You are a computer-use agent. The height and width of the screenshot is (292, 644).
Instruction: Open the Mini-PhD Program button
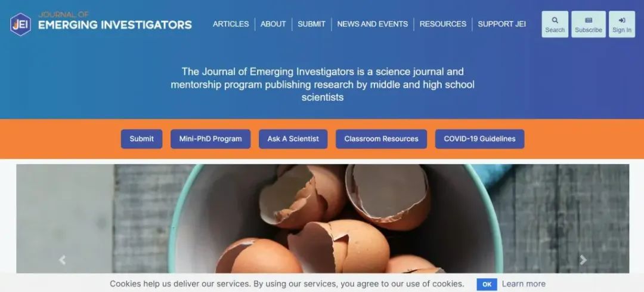210,139
